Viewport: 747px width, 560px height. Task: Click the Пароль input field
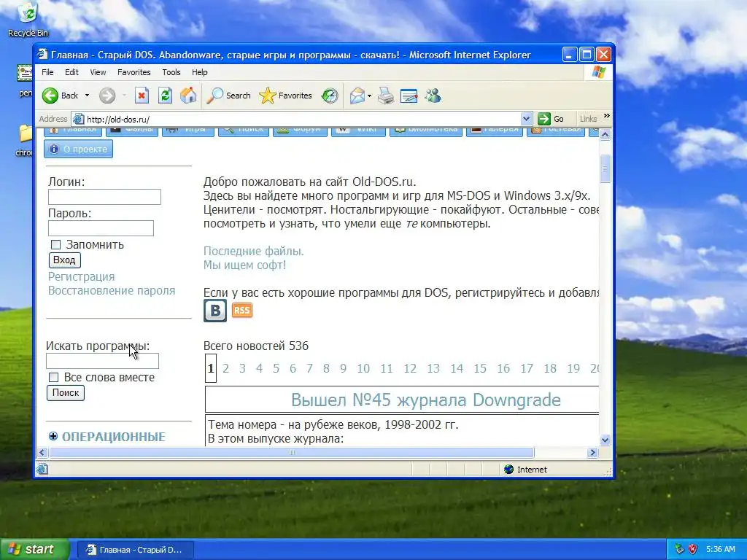101,228
